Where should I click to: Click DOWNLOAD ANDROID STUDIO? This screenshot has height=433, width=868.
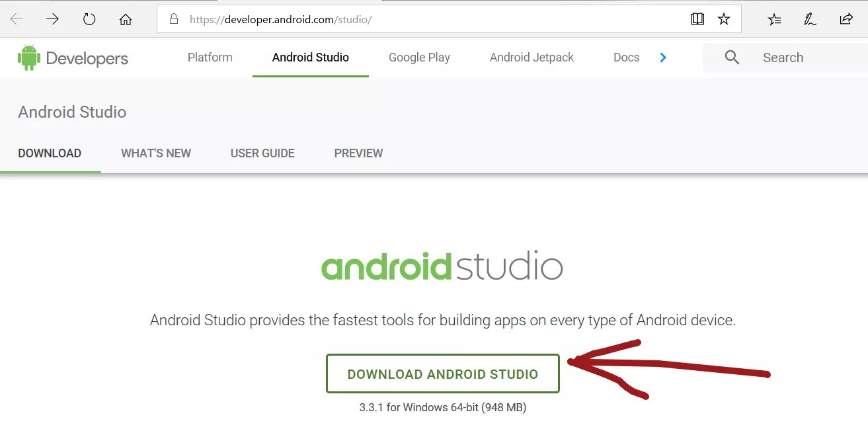pyautogui.click(x=443, y=374)
